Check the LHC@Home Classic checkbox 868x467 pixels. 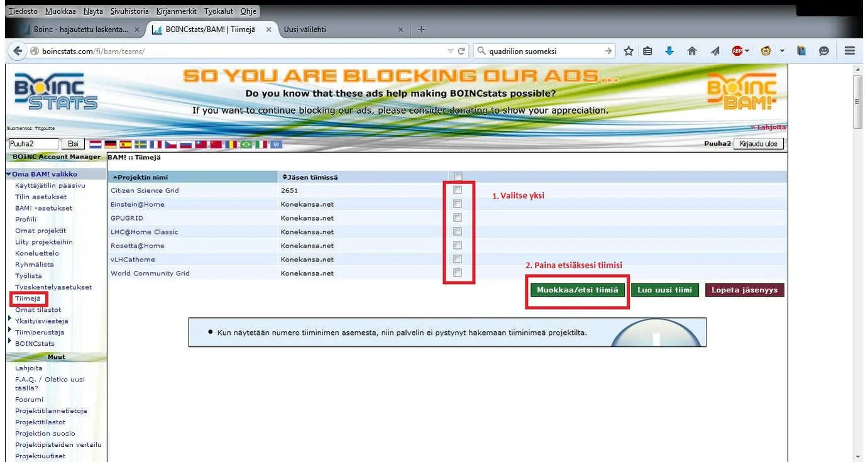pyautogui.click(x=458, y=231)
